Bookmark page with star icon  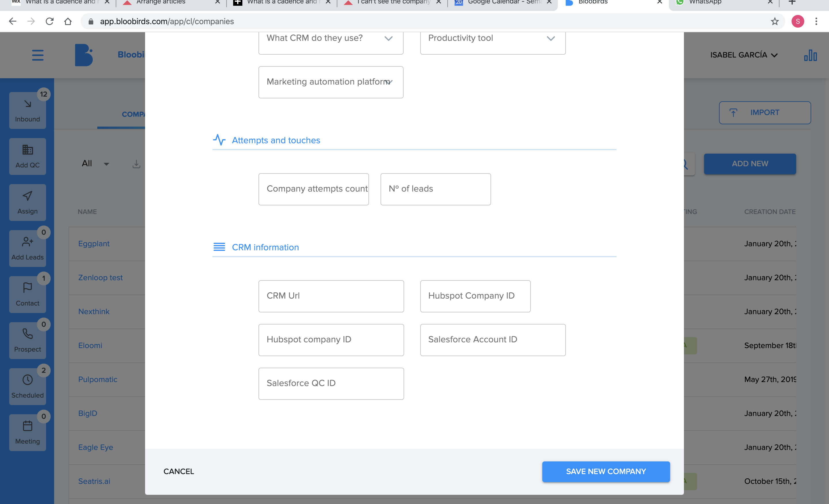775,22
